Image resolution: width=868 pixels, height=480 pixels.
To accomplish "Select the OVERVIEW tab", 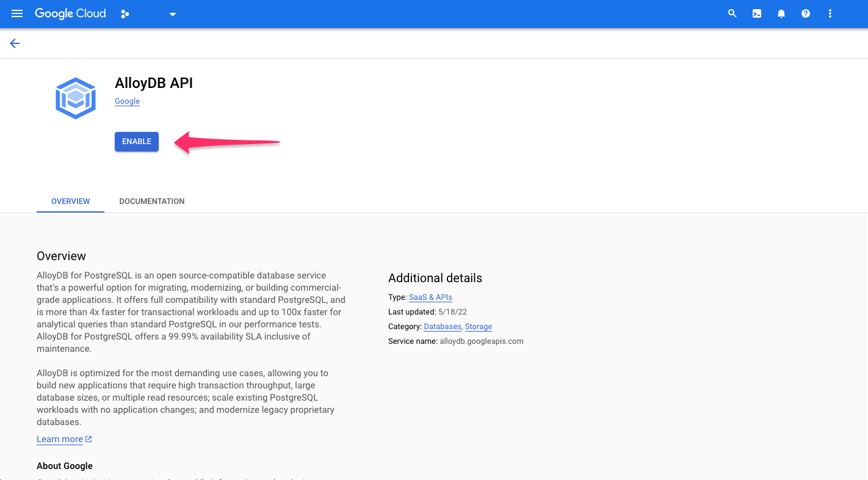I will tap(70, 201).
